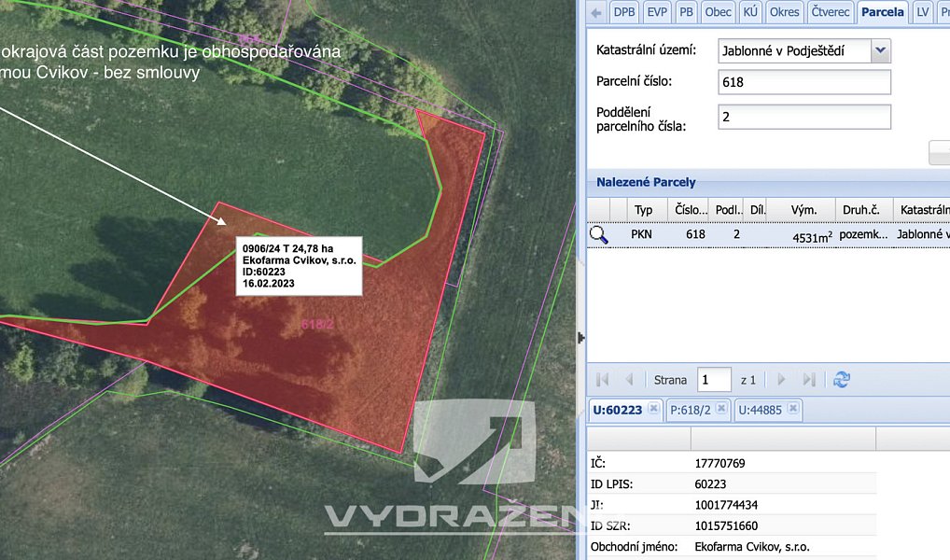Click the IČ value 17770769
Viewport: 950px width, 560px height.
point(719,464)
